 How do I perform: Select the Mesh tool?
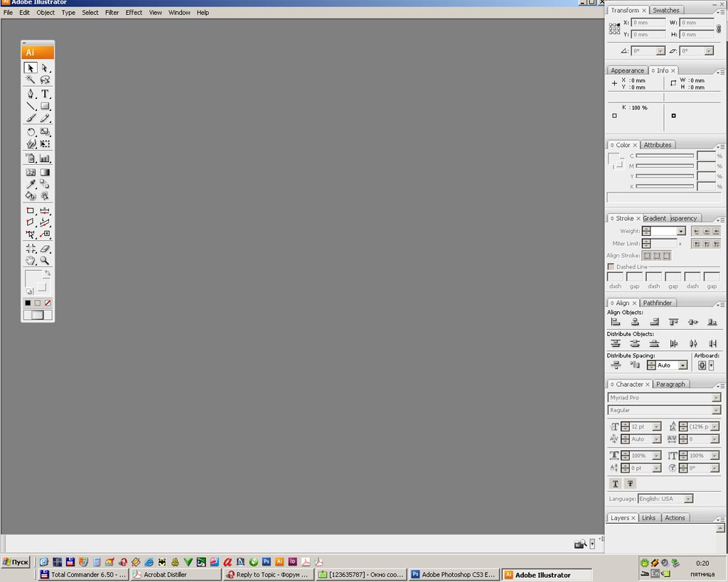(31, 172)
